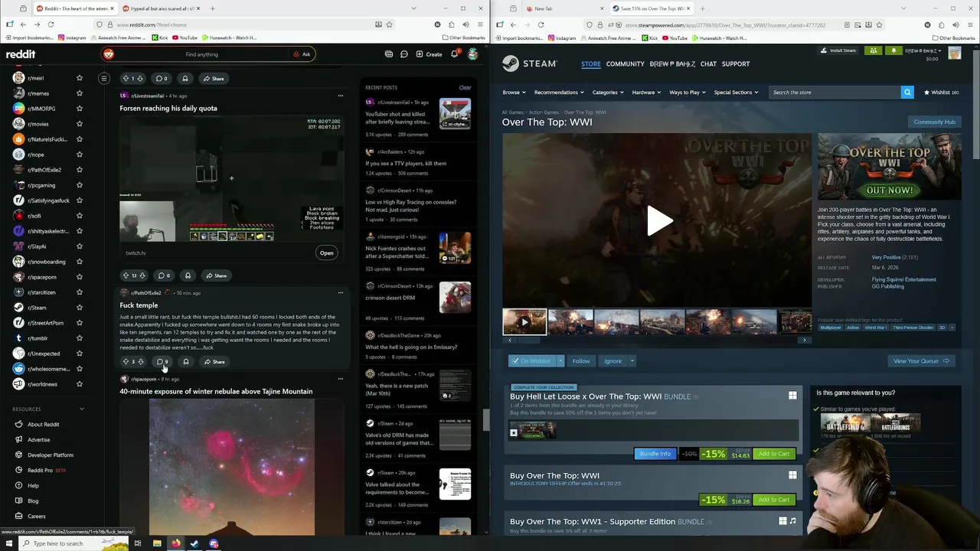
Task: Open Steam CHAT tab
Action: (x=708, y=64)
